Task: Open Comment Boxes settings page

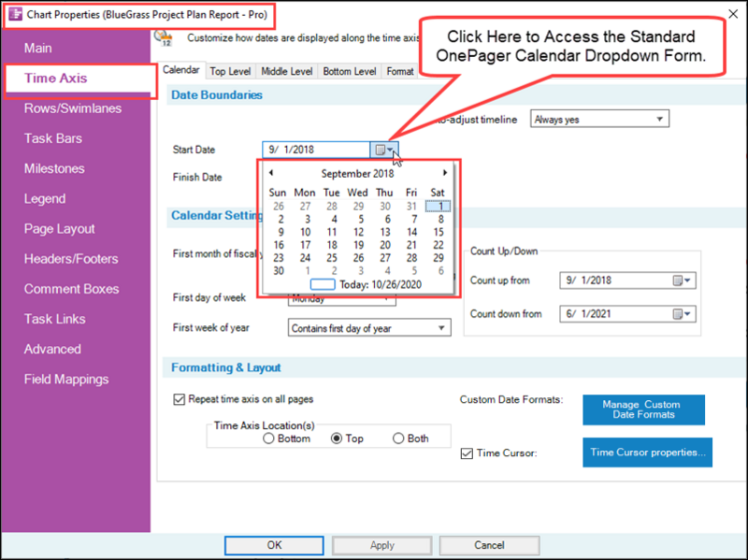Action: (x=72, y=289)
